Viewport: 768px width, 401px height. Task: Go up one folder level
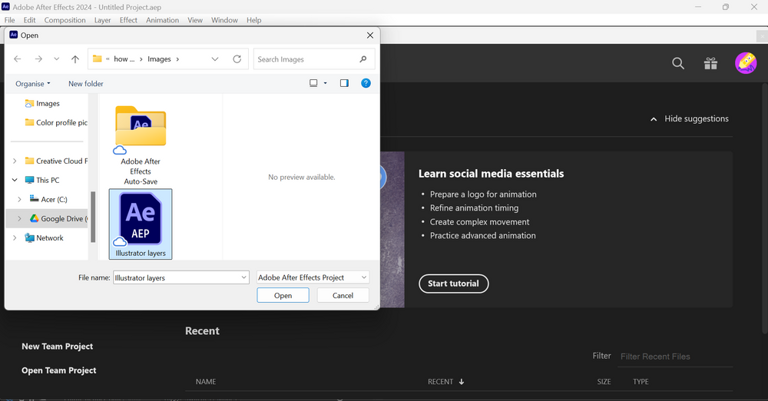click(75, 59)
